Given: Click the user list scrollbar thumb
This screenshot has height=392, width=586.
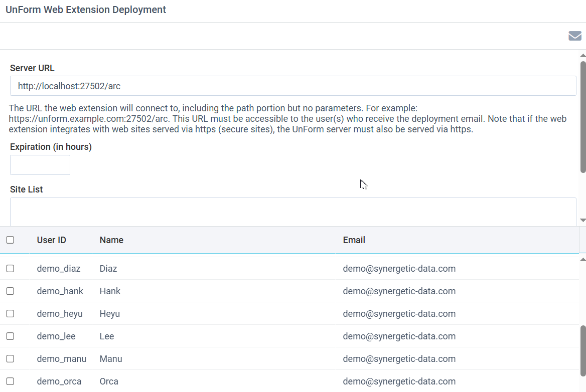Looking at the screenshot, I should point(583,351).
